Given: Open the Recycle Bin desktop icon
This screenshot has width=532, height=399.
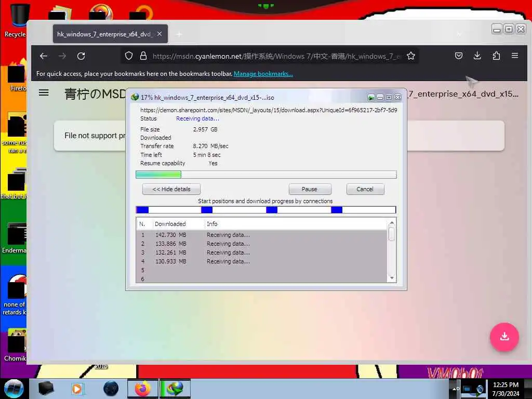Looking at the screenshot, I should (x=15, y=20).
